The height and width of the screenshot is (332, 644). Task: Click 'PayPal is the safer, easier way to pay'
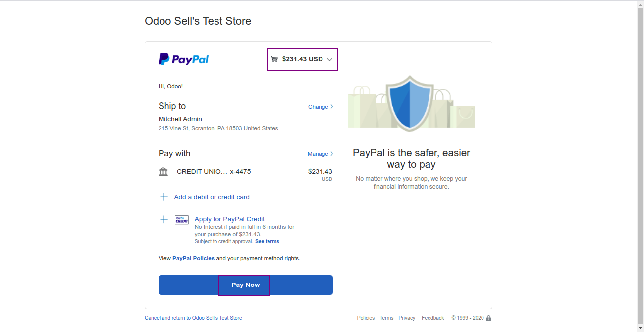[411, 158]
